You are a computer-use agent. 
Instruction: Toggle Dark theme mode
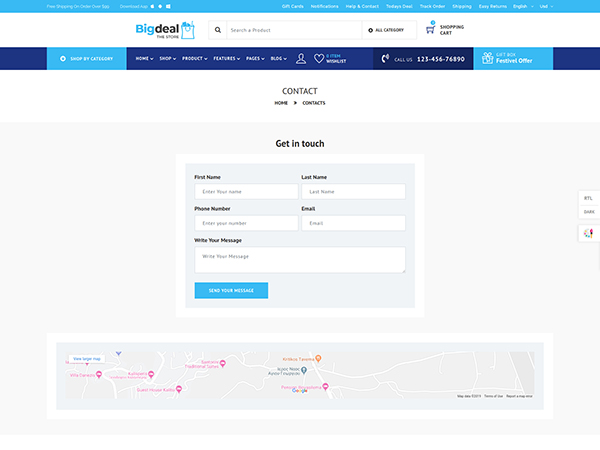588,212
